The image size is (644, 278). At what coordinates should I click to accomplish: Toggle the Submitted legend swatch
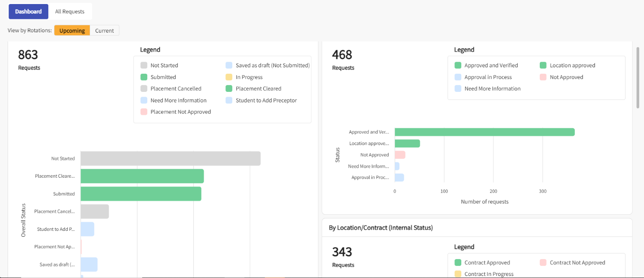144,77
